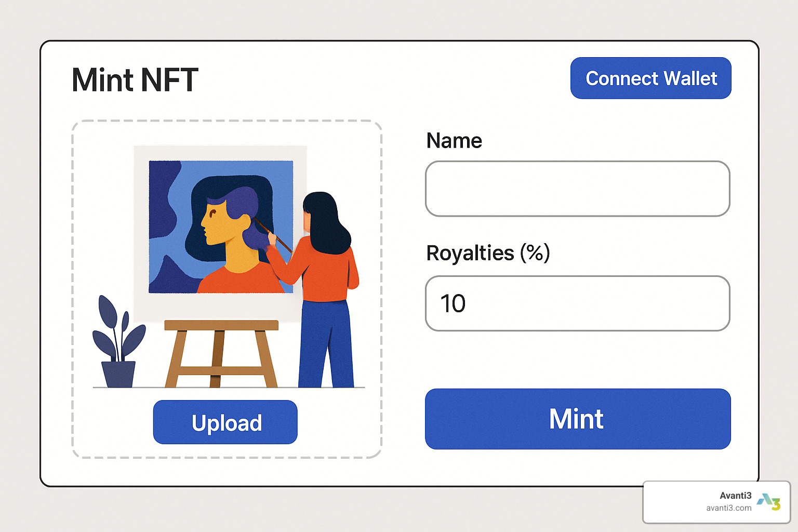
Task: Click the Upload button
Action: coord(225,422)
